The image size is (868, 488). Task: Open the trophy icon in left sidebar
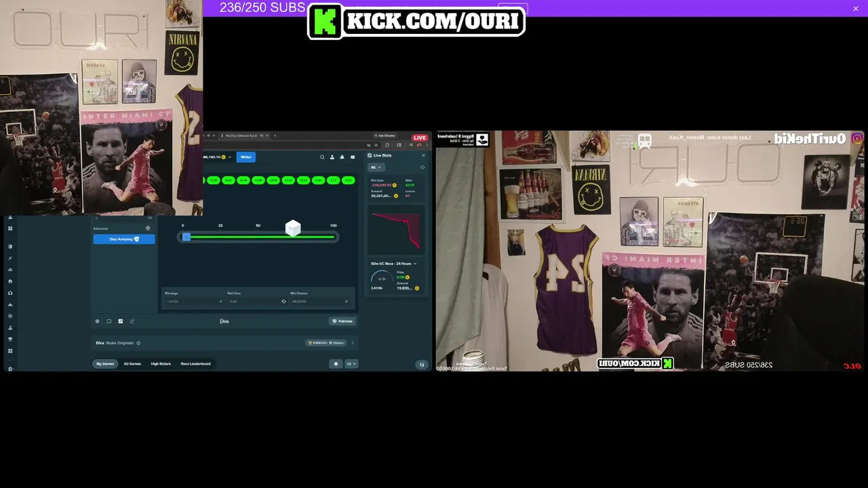point(10,339)
